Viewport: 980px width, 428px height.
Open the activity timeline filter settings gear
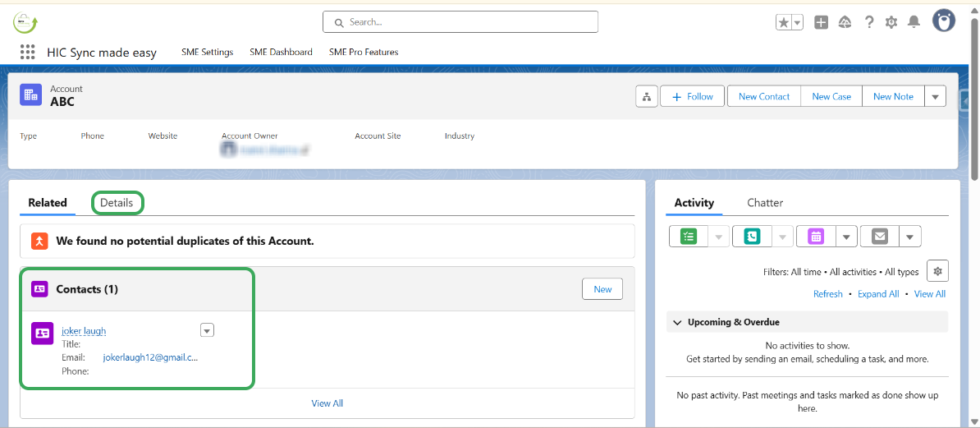coord(937,272)
